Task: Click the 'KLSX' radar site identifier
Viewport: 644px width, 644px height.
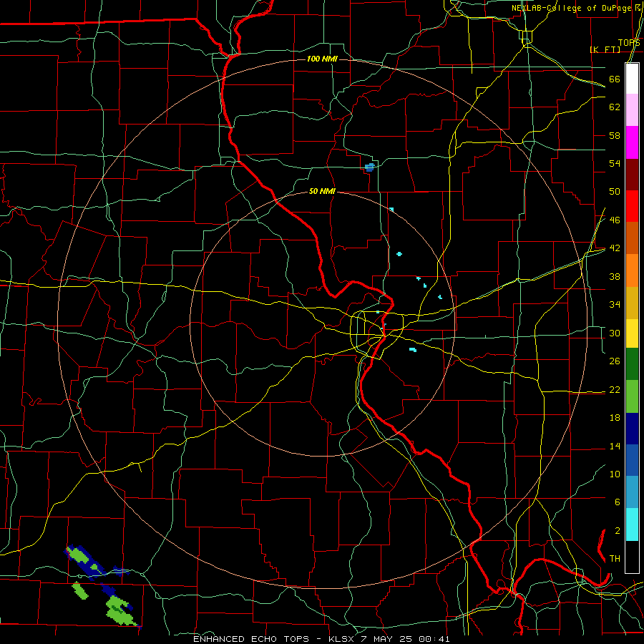Action: tap(343, 639)
